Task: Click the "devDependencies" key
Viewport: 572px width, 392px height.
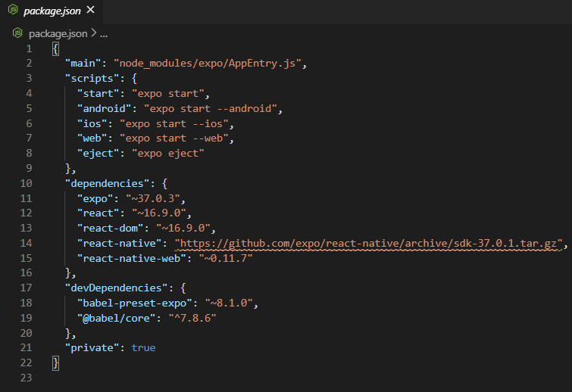Action: pos(117,288)
